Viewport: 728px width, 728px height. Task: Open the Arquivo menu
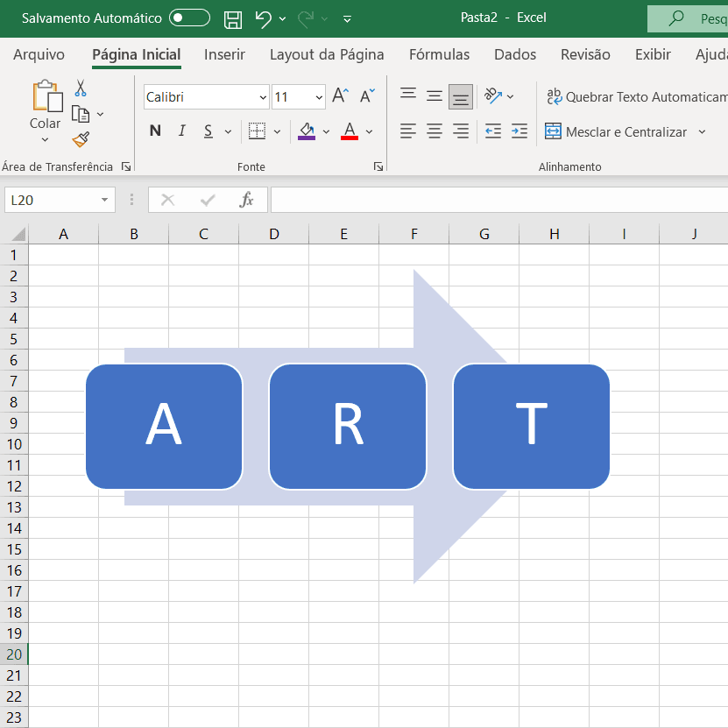(38, 54)
